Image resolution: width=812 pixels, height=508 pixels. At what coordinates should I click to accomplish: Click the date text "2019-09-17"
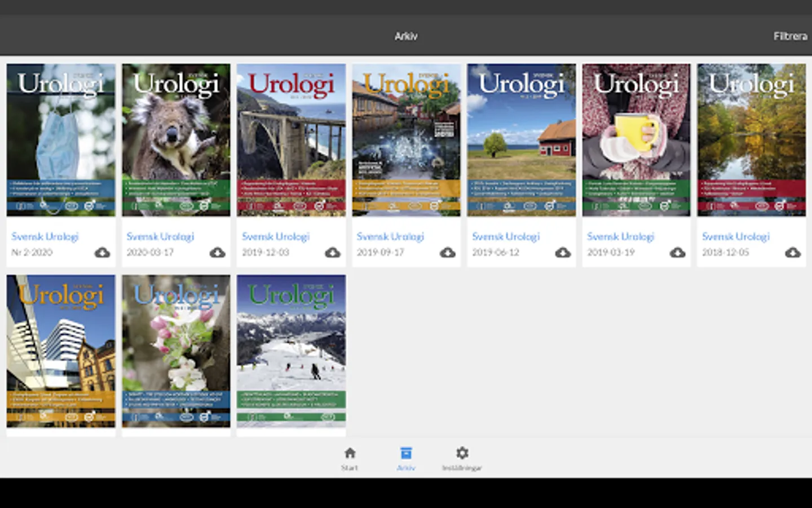coord(381,252)
